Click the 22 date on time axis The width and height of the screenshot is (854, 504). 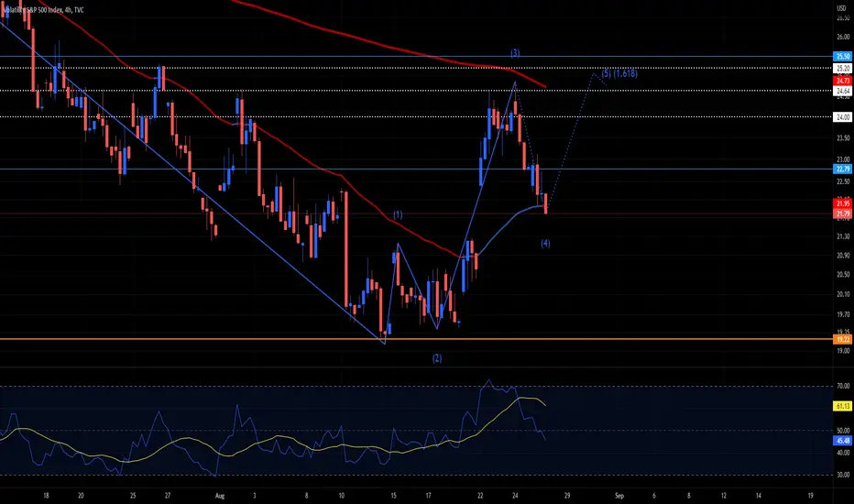point(480,496)
